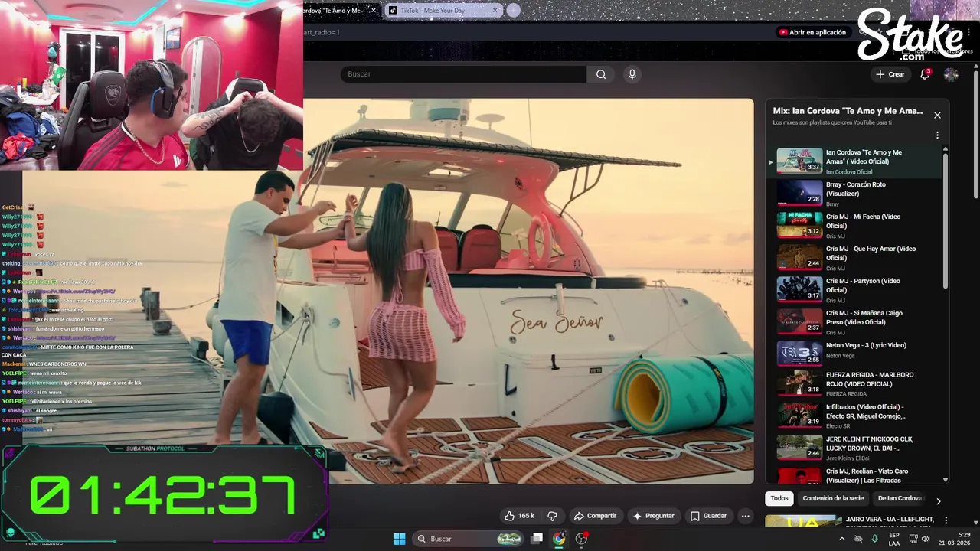Close the Ian Cordova YouTube browser tab
Image resolution: width=980 pixels, height=551 pixels.
[x=374, y=11]
